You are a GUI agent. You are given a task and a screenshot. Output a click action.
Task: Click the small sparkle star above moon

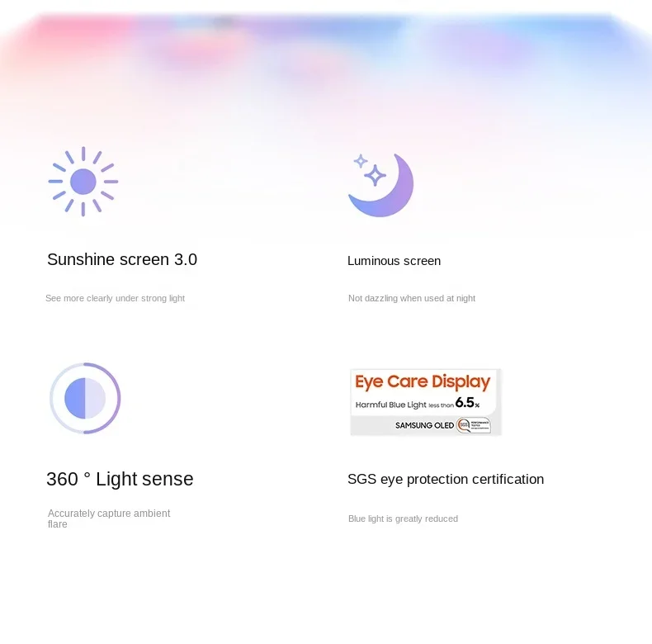tap(361, 160)
